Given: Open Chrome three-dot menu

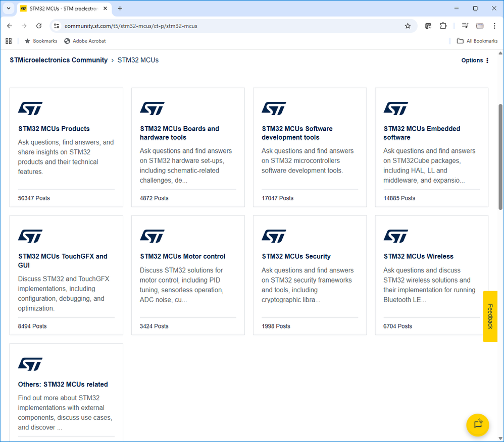Looking at the screenshot, I should (x=494, y=26).
